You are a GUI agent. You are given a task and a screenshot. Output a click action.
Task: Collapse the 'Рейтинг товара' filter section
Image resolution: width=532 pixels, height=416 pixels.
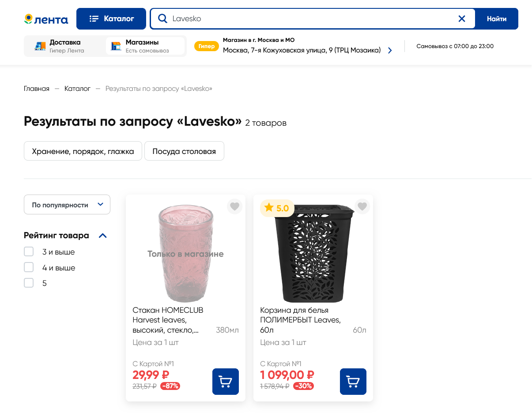click(x=103, y=236)
